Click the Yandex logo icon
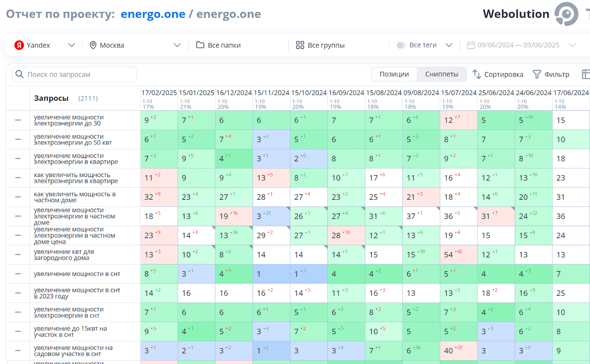Image resolution: width=590 pixels, height=364 pixels. 19,45
